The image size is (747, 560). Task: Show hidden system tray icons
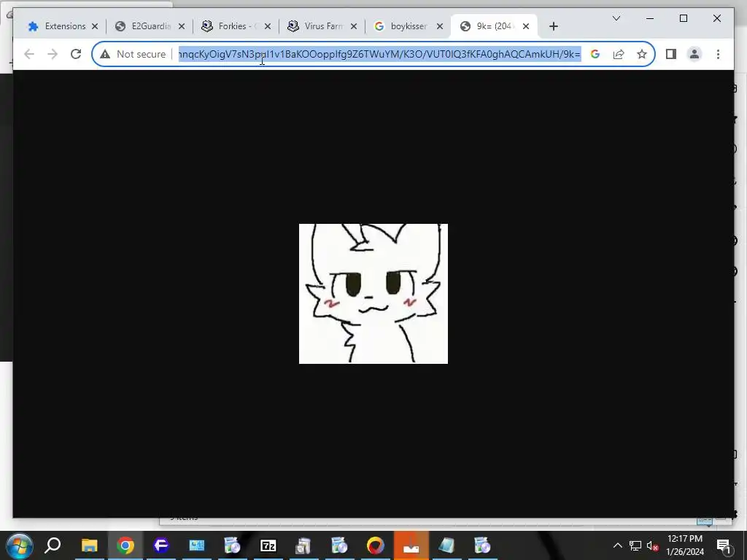617,545
